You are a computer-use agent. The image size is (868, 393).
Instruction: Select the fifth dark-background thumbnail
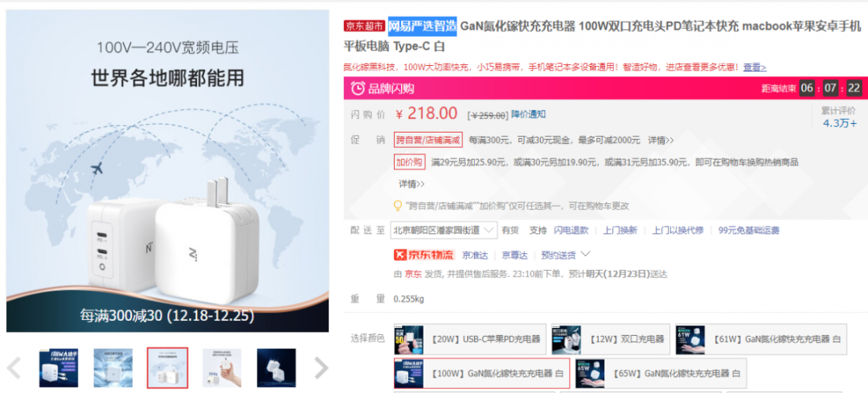pyautogui.click(x=276, y=368)
